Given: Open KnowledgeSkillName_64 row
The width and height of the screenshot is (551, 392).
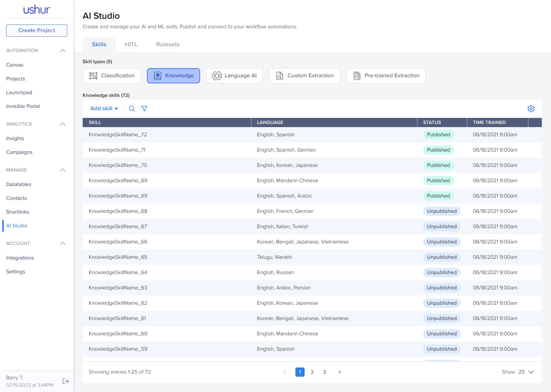Looking at the screenshot, I should [x=312, y=273].
